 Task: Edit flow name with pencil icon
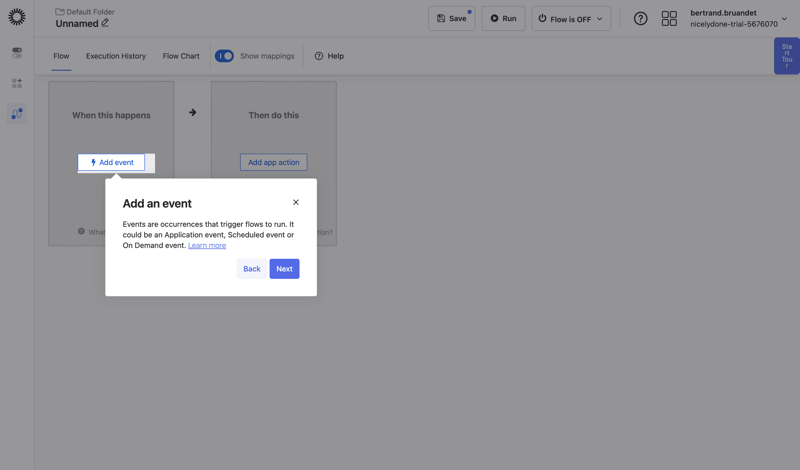coord(105,23)
